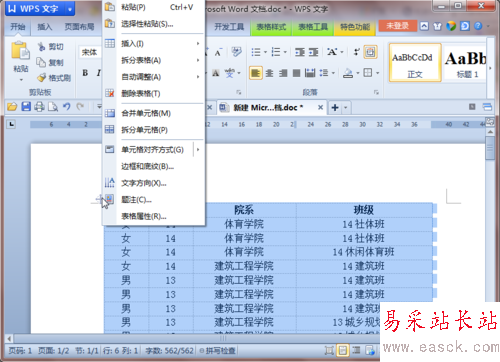This screenshot has width=500, height=362.
Task: Click the font name box 宋体
Action: pos(90,52)
